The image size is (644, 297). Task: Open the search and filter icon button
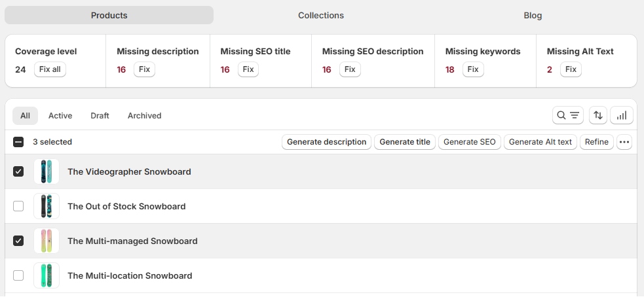point(567,115)
